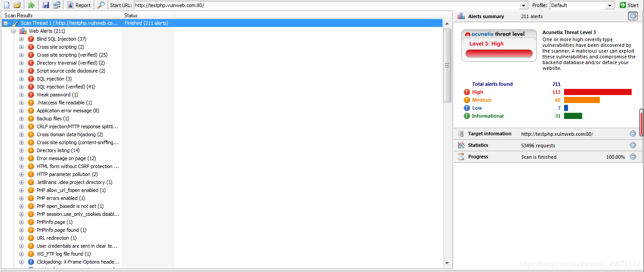Click the red High alerts bar
Image resolution: width=644 pixels, height=272 pixels.
[x=598, y=92]
